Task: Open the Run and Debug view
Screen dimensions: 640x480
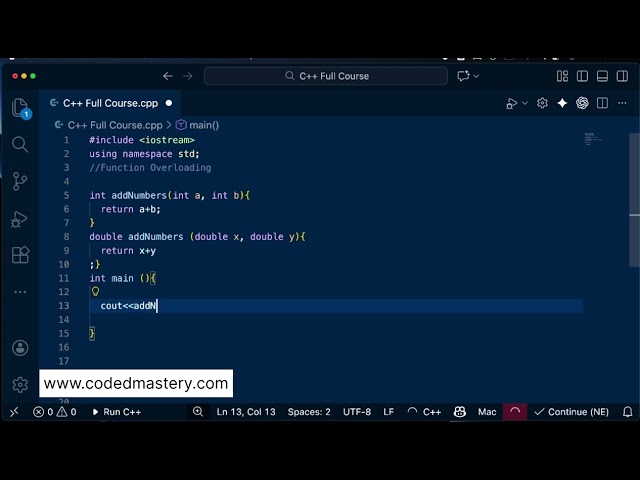Action: 20,219
